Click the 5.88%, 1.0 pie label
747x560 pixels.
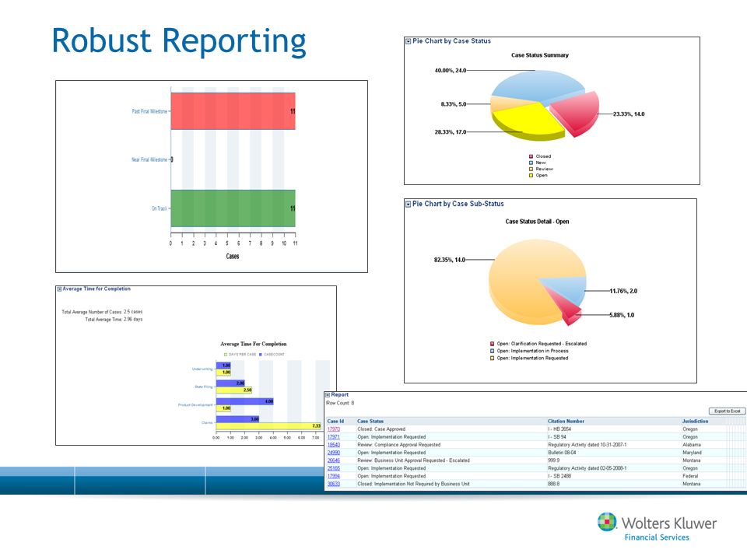622,315
